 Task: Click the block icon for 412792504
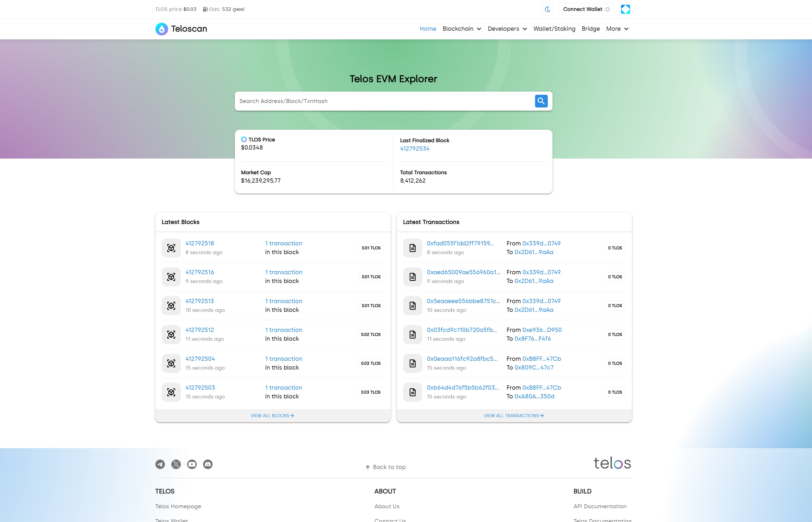[171, 363]
